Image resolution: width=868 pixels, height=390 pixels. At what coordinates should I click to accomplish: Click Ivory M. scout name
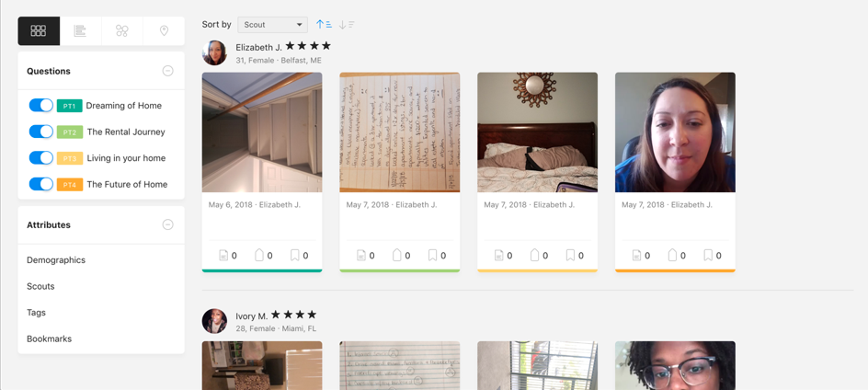(x=251, y=316)
